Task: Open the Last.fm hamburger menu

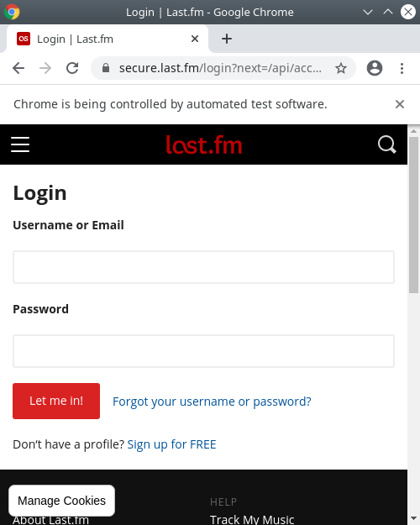Action: (20, 144)
